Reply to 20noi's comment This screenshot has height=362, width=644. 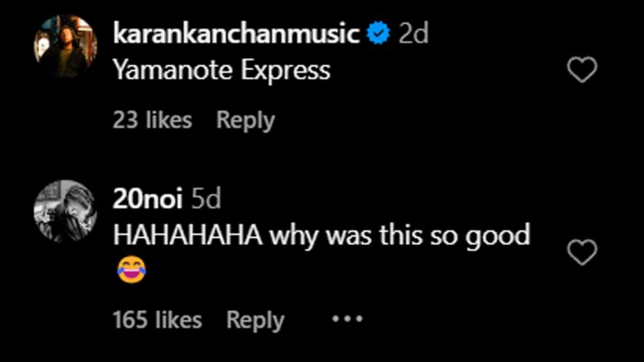[255, 320]
